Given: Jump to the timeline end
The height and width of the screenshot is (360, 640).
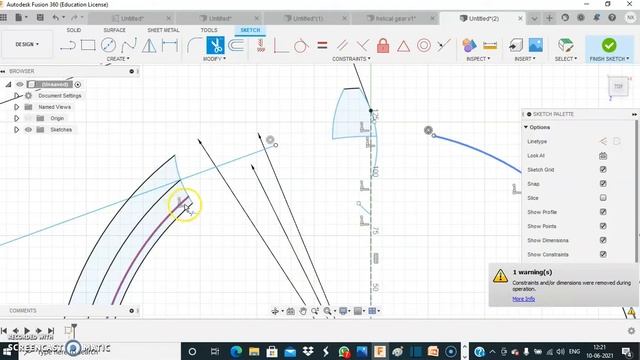Looking at the screenshot, I should pyautogui.click(x=51, y=331).
